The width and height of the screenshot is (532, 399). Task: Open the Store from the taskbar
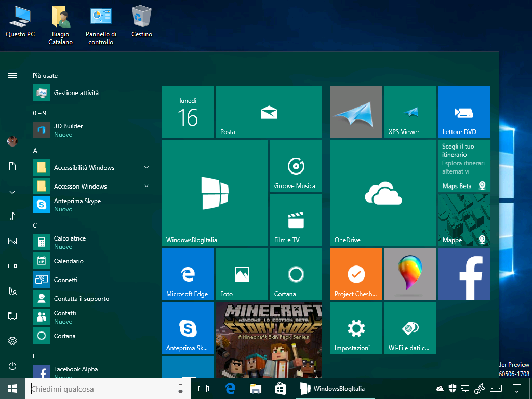pyautogui.click(x=281, y=389)
